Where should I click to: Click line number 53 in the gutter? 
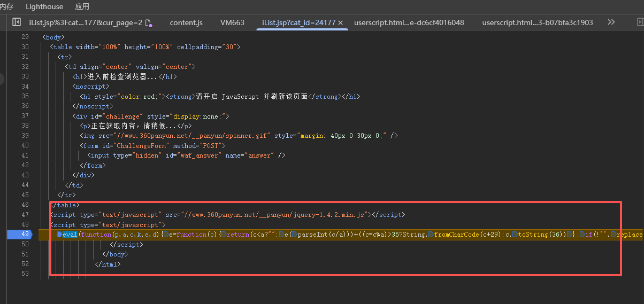point(25,274)
